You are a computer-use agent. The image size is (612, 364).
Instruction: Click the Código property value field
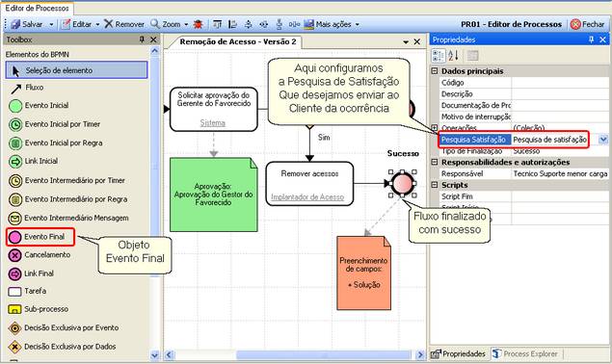pos(560,83)
